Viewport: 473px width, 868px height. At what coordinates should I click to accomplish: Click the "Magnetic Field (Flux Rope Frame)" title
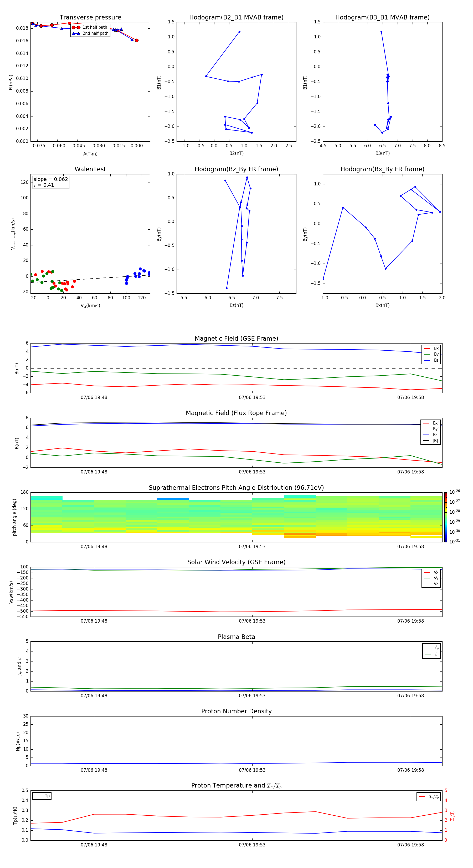point(236,413)
